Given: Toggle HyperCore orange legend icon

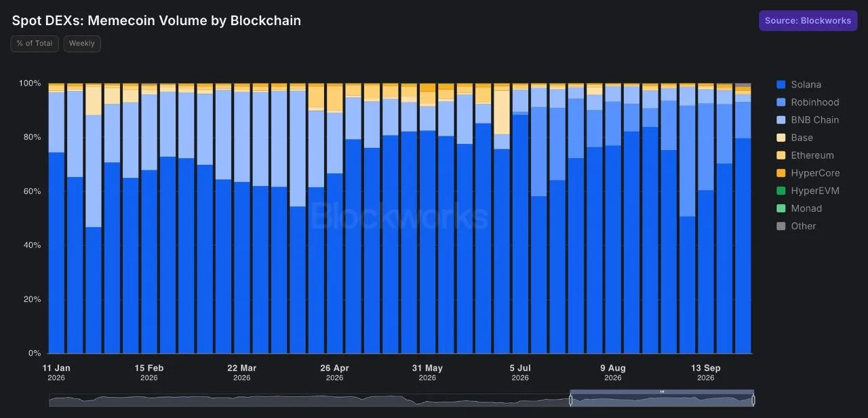Looking at the screenshot, I should coord(781,173).
